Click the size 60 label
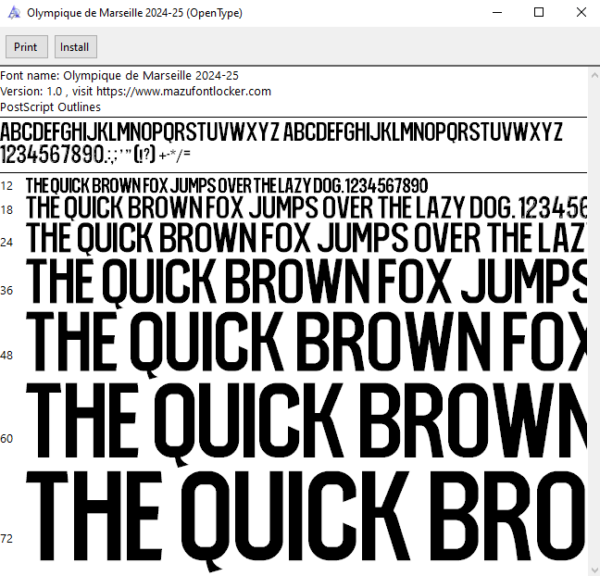 (x=7, y=438)
